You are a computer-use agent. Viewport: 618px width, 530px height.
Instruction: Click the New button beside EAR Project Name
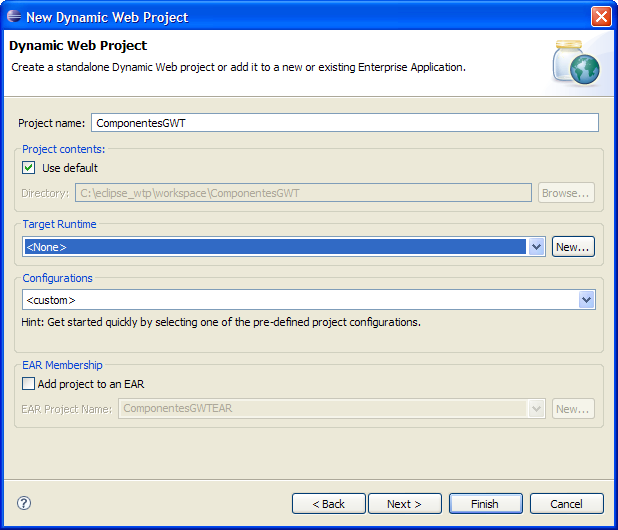[x=573, y=409]
